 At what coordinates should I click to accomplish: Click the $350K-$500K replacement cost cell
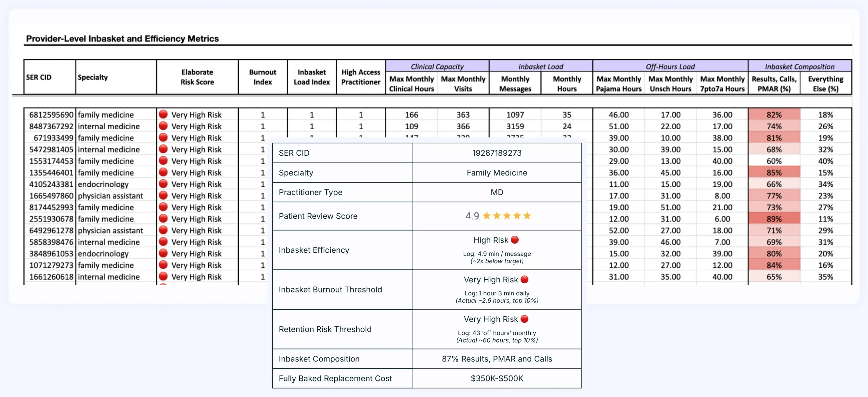[x=497, y=378]
